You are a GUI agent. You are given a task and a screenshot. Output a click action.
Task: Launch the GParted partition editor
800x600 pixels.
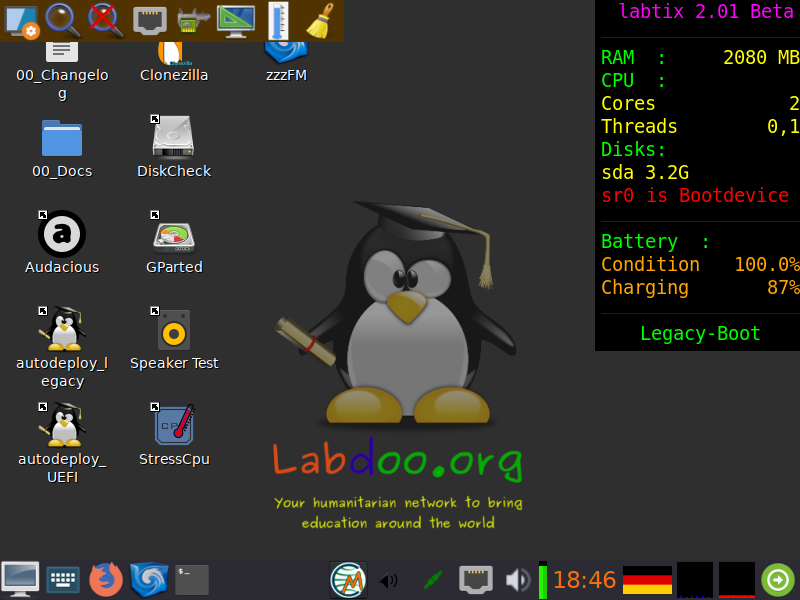(174, 243)
